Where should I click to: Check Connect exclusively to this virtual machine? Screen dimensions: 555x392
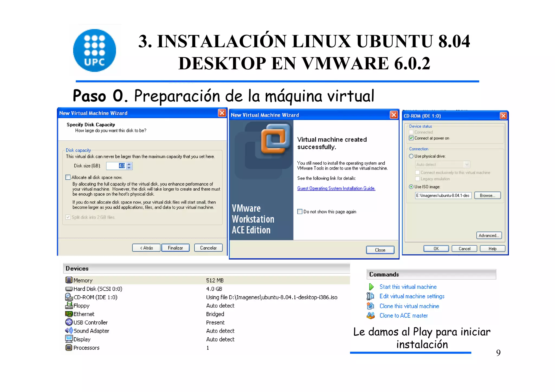(x=417, y=172)
